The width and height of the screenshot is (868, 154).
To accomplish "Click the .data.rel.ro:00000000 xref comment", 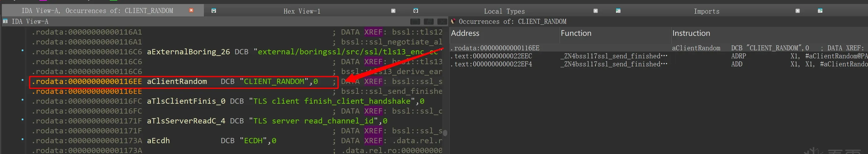I will click(x=391, y=150).
